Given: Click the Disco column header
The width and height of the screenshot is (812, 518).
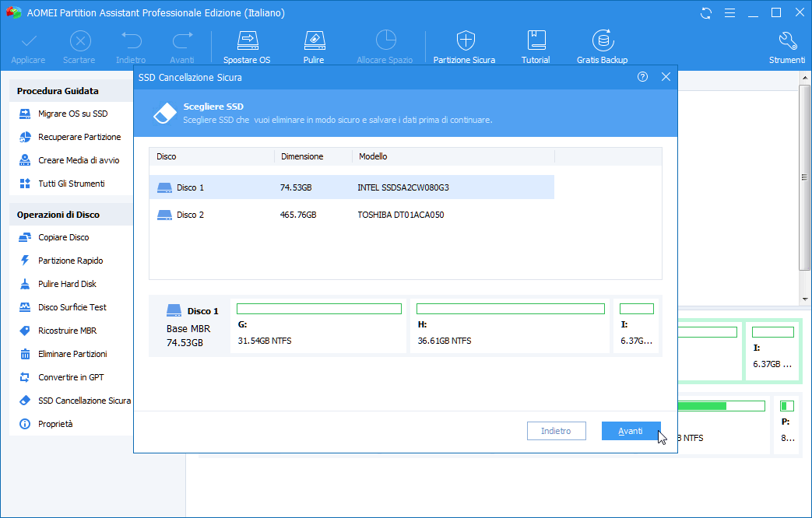Looking at the screenshot, I should click(212, 156).
